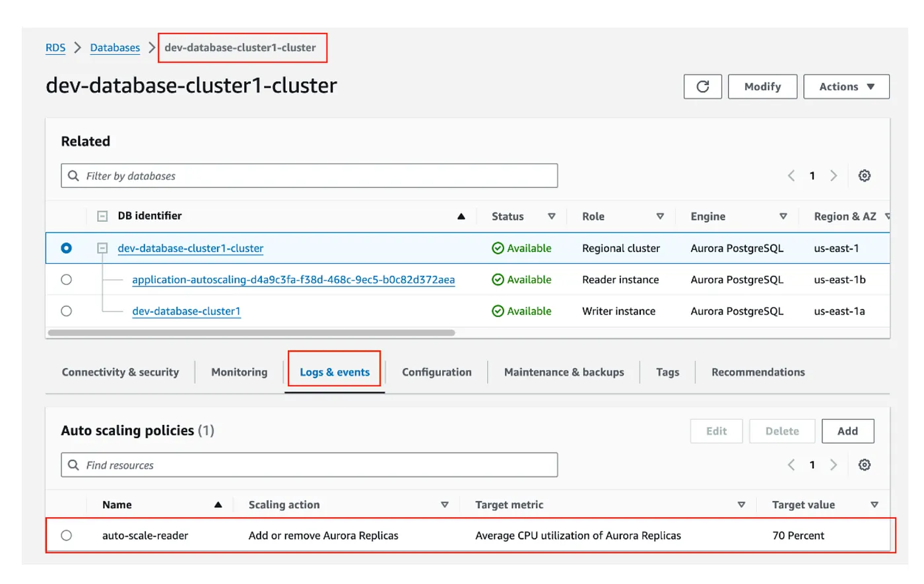
Task: Go to next page in Related table
Action: pyautogui.click(x=834, y=176)
